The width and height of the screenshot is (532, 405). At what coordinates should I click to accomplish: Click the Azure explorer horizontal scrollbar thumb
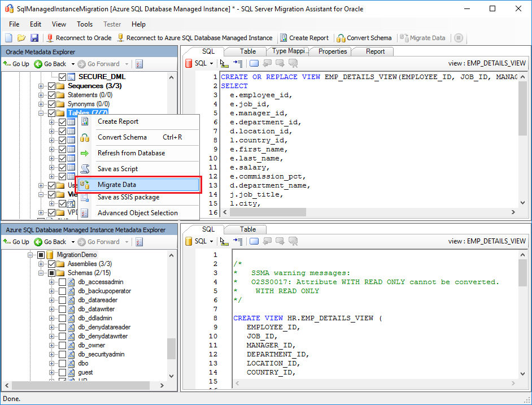(x=81, y=385)
